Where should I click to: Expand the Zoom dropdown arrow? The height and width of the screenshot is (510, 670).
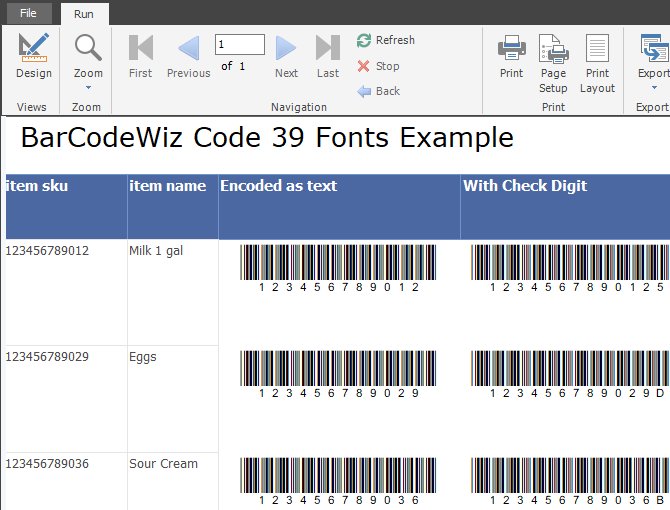(88, 88)
